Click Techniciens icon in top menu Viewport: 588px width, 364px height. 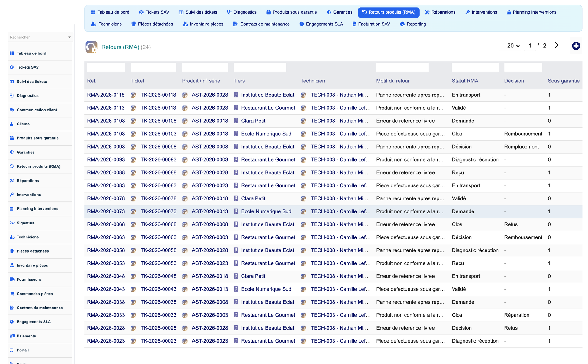click(94, 24)
